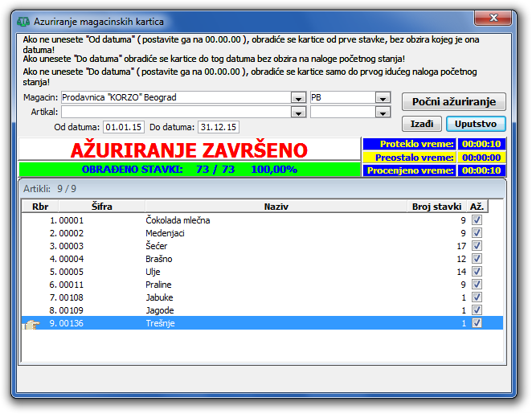Click the Izađi button
The image size is (532, 414).
pos(422,124)
